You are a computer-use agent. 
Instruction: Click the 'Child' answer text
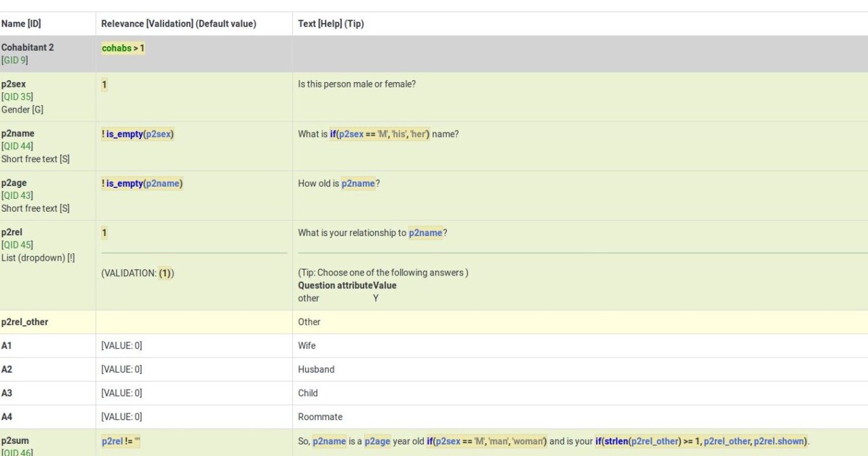(x=308, y=394)
